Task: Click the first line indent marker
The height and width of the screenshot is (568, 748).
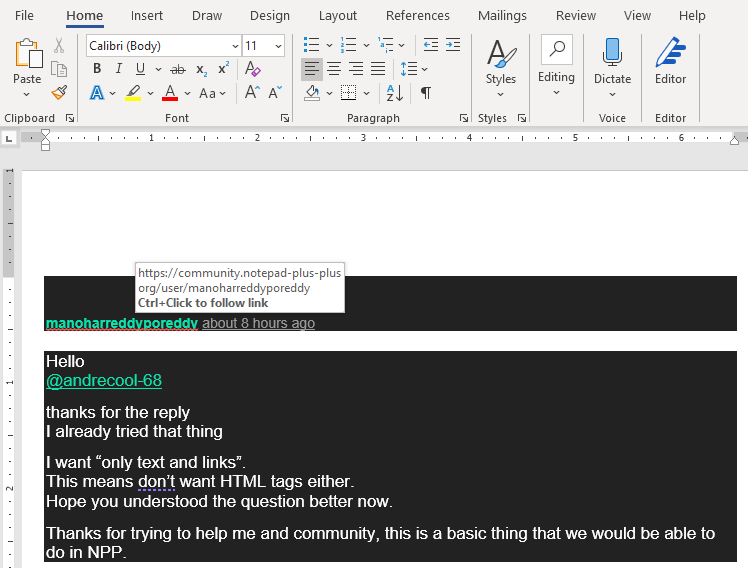Action: click(x=45, y=133)
